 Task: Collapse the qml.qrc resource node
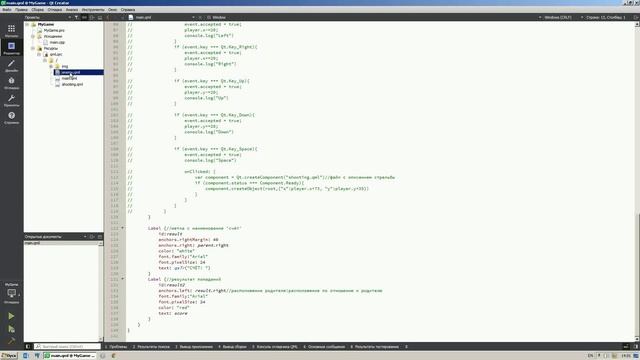click(x=39, y=54)
